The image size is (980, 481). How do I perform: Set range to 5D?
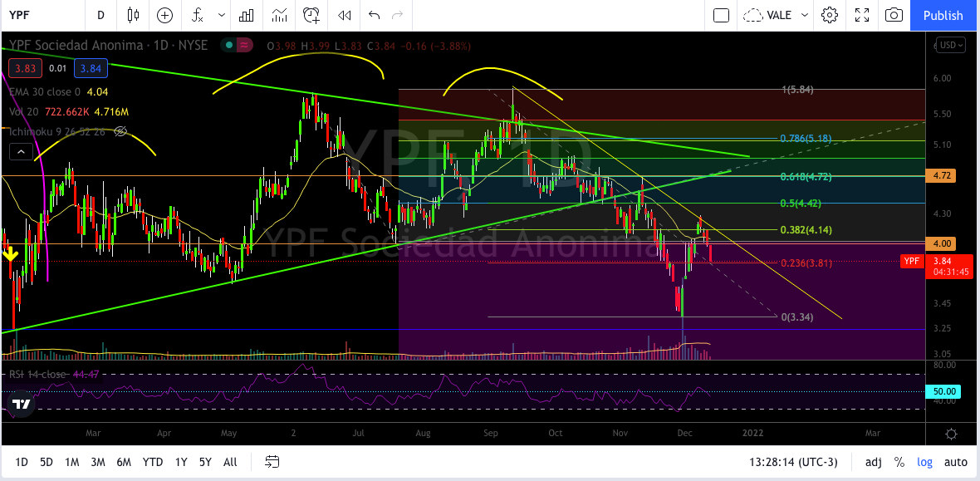click(47, 462)
